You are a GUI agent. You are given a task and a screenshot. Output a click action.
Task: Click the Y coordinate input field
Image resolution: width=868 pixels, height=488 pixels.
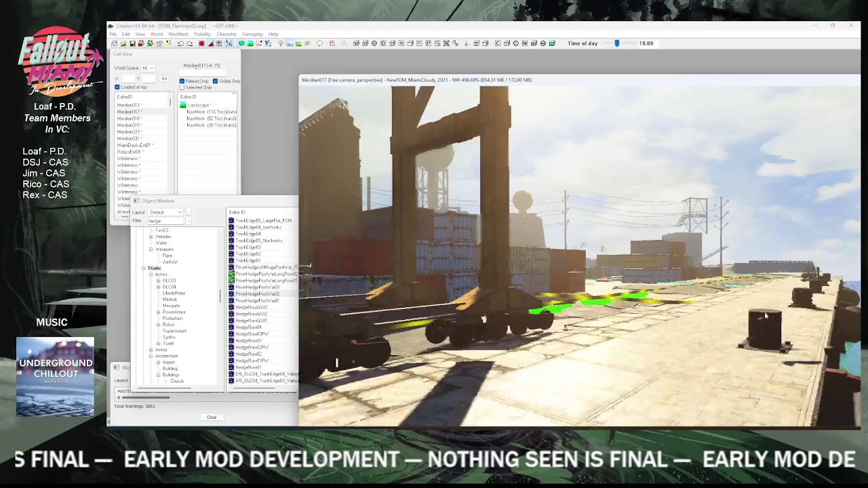(x=149, y=79)
